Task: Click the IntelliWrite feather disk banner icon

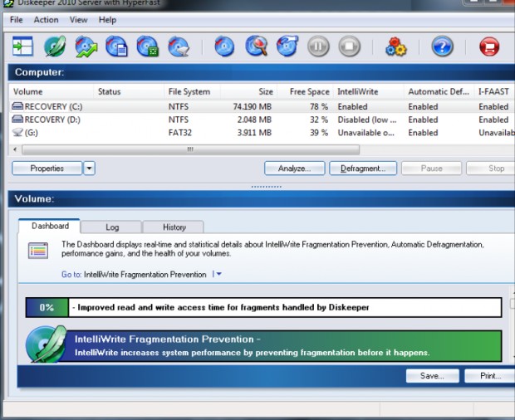Action: [46, 344]
